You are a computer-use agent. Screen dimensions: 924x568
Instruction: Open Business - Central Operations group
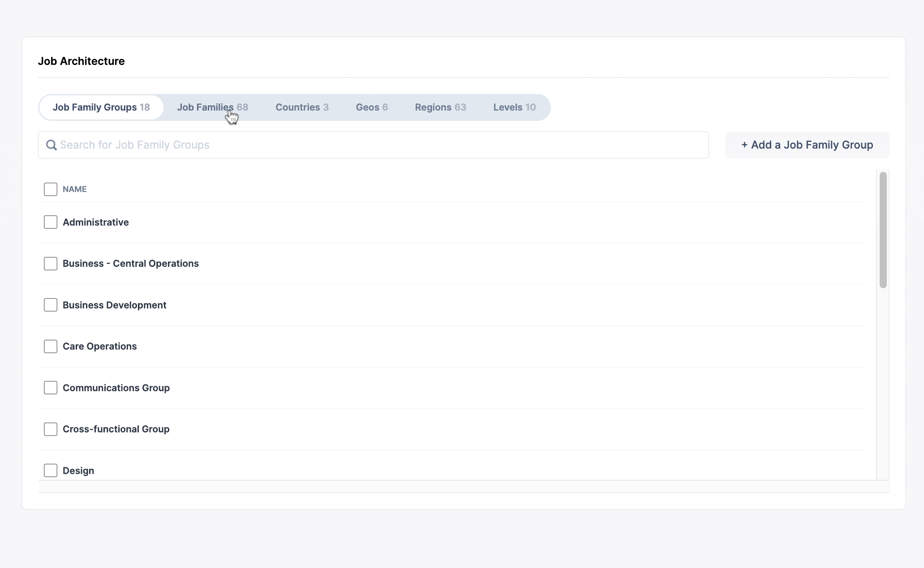pos(131,264)
